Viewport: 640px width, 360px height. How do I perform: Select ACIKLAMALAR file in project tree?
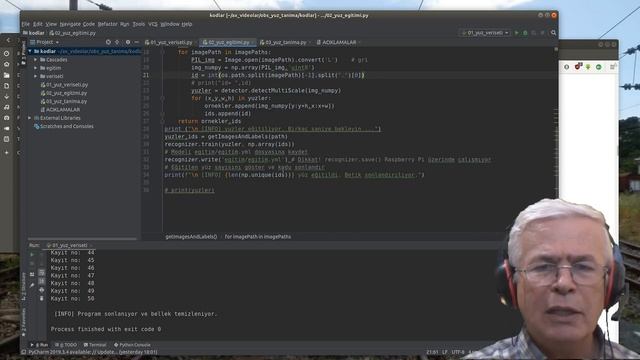coord(60,110)
